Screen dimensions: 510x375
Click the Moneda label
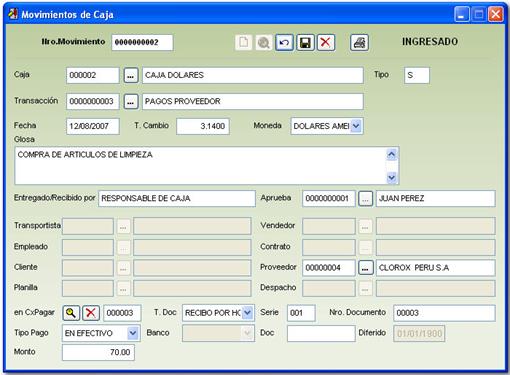coord(267,126)
